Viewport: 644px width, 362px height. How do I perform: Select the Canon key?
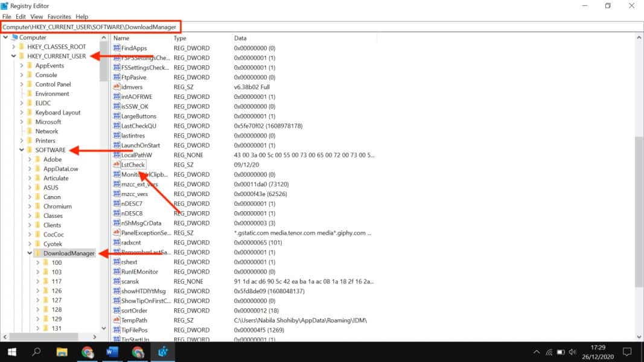tap(52, 197)
